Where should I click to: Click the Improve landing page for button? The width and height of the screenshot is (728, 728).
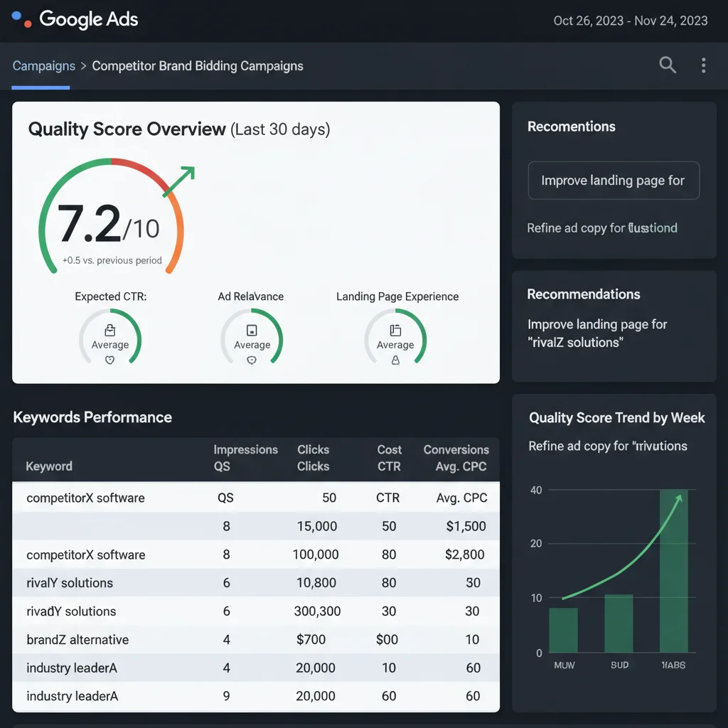(614, 181)
